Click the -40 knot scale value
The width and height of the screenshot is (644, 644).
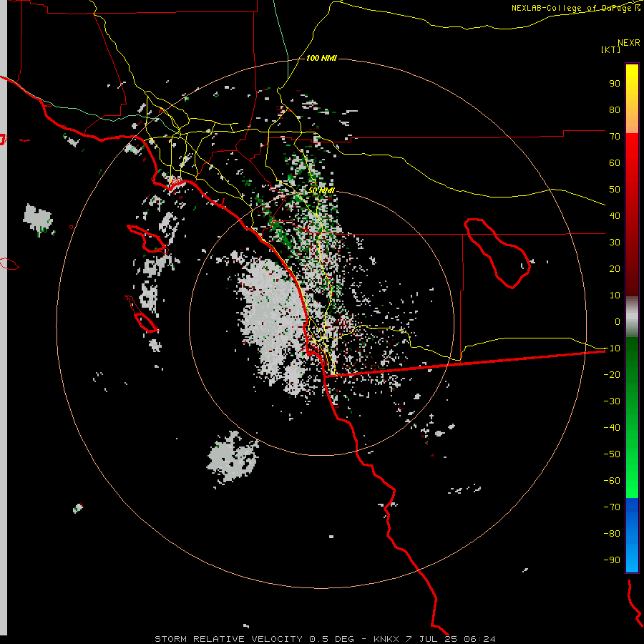click(x=612, y=428)
